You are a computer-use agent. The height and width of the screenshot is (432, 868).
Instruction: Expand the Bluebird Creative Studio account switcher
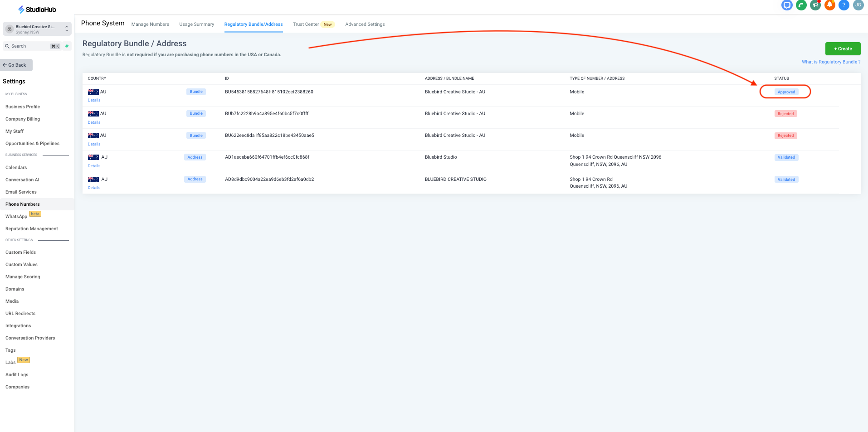click(37, 29)
